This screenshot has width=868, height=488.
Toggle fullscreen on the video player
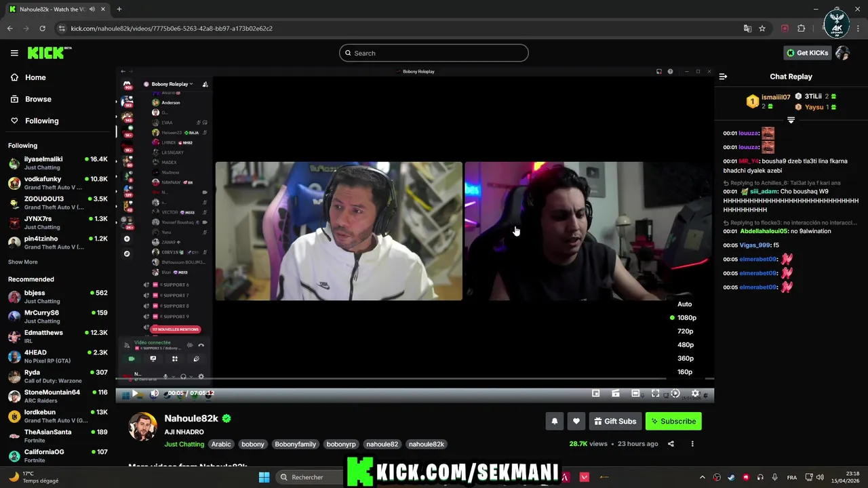click(x=655, y=393)
